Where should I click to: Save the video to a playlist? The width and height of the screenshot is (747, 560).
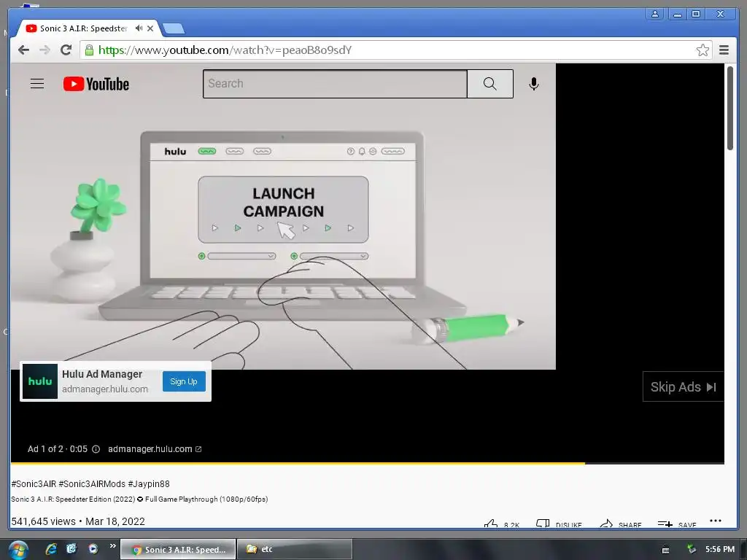677,524
